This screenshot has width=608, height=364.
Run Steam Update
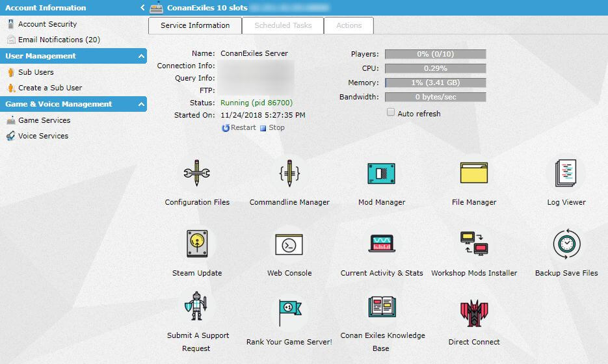[196, 244]
